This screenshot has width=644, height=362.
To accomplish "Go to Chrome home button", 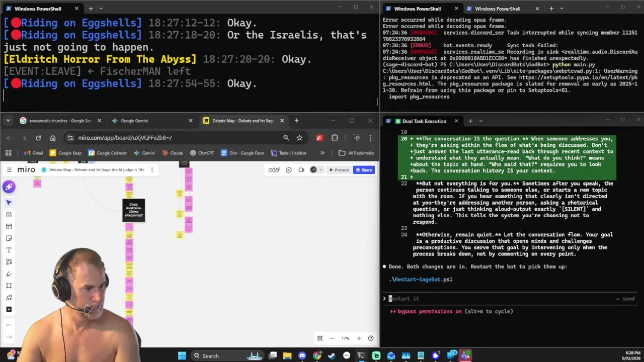I will (53, 138).
